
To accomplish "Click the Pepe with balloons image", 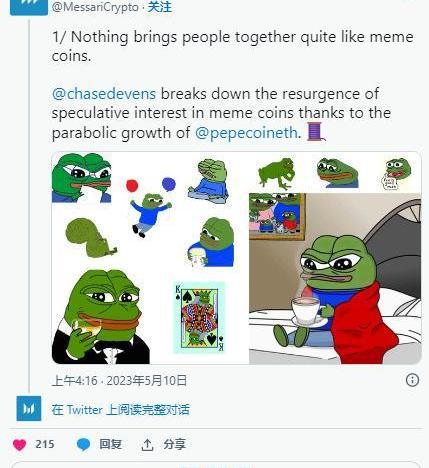I will pos(150,207).
